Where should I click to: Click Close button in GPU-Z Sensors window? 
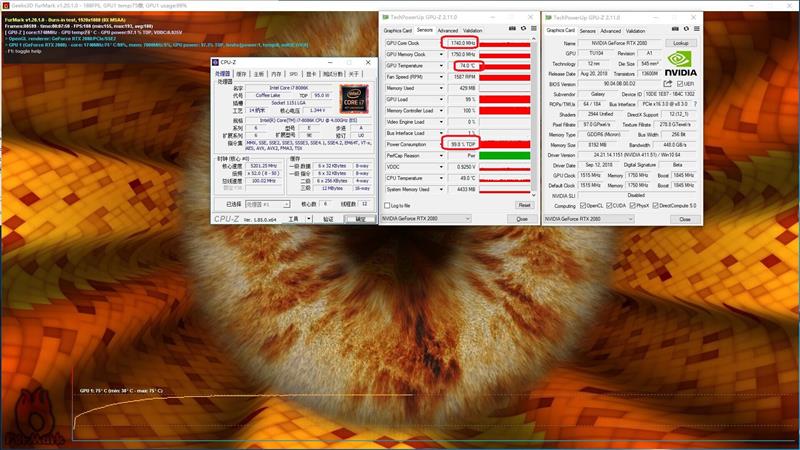[x=521, y=219]
